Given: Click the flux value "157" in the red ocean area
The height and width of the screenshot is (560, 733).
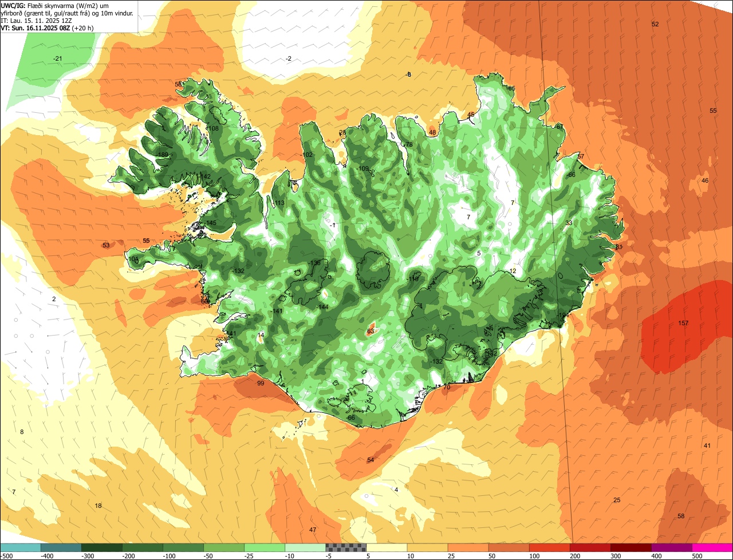Looking at the screenshot, I should point(683,324).
